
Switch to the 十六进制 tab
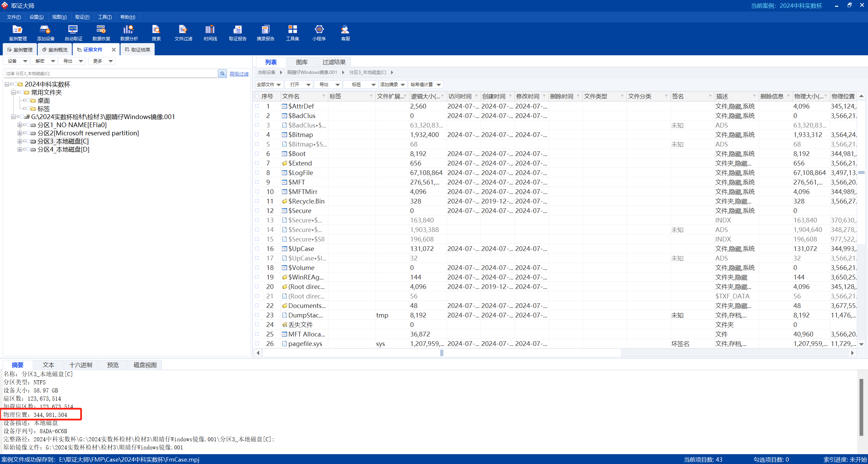point(81,365)
